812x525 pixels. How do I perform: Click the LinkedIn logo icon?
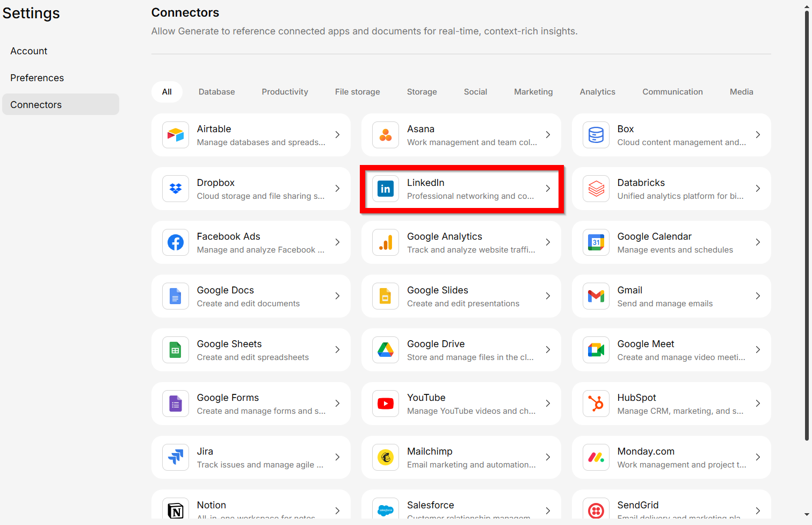[x=386, y=189]
